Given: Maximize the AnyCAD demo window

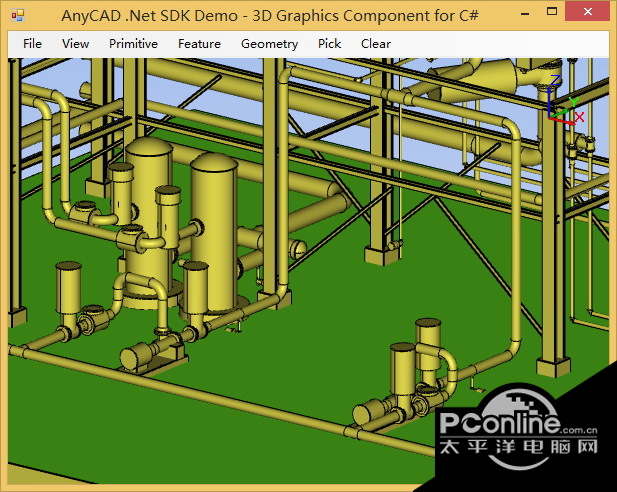Looking at the screenshot, I should 552,12.
